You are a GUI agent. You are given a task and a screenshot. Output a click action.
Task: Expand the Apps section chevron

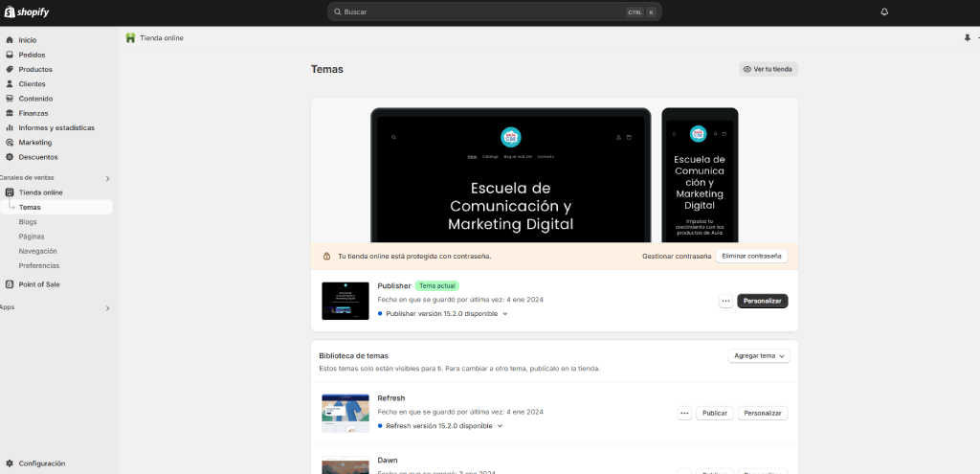pyautogui.click(x=107, y=308)
